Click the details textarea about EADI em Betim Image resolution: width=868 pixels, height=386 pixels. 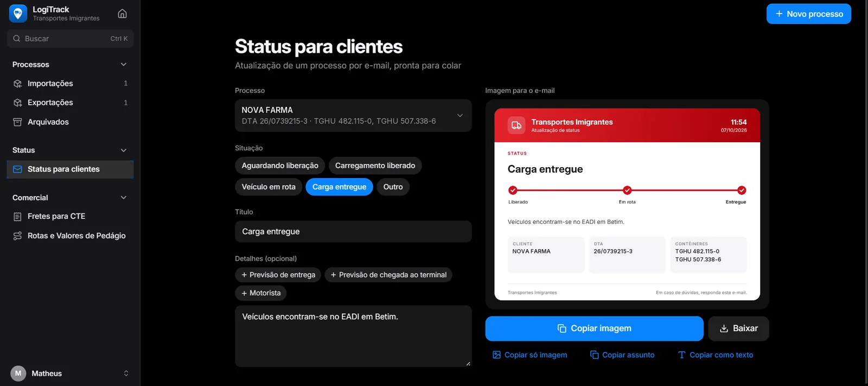tap(353, 336)
